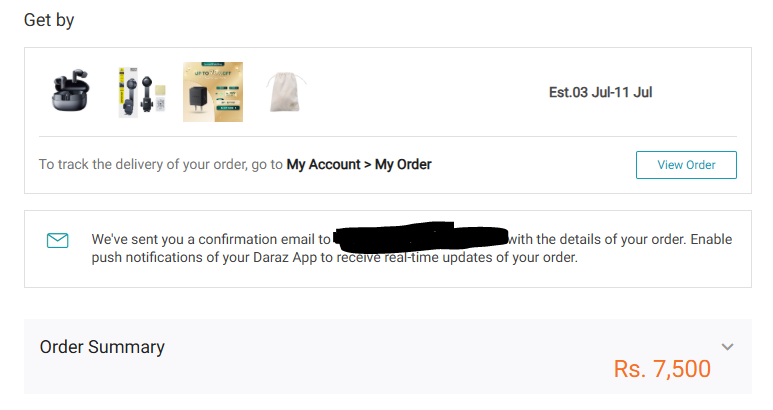Click the Rs. 7,500 order total

(662, 369)
